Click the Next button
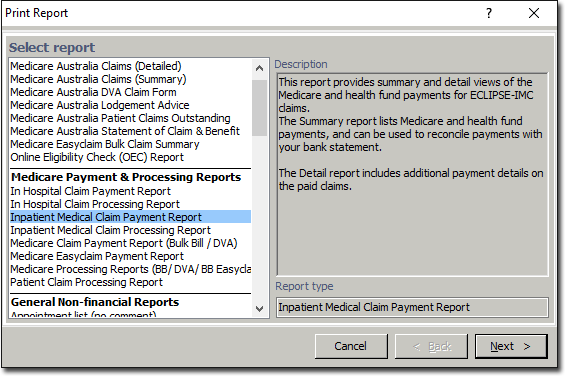The image size is (565, 376). click(x=511, y=346)
